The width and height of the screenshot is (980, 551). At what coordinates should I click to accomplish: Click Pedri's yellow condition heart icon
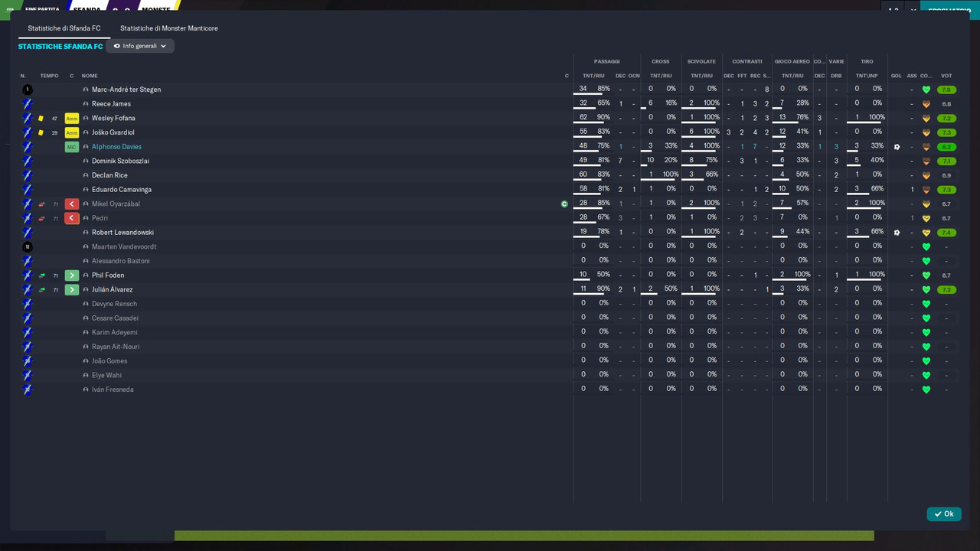pos(926,218)
